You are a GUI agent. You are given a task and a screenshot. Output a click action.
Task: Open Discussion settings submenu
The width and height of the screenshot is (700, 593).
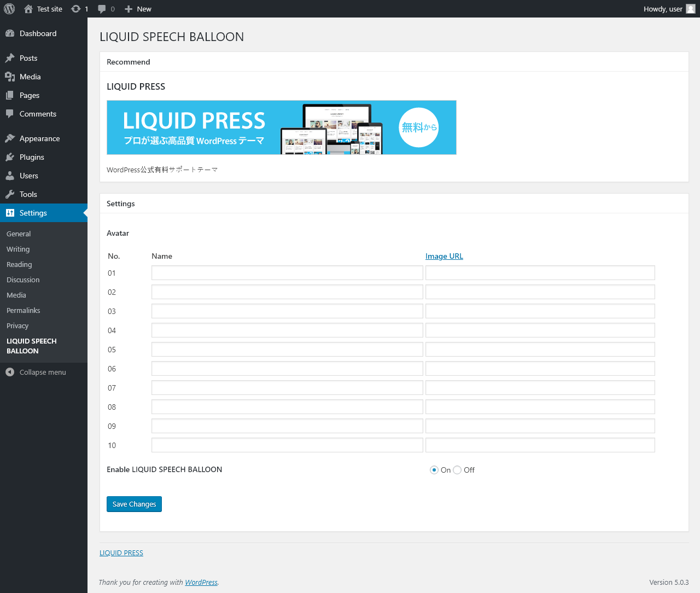coord(23,280)
